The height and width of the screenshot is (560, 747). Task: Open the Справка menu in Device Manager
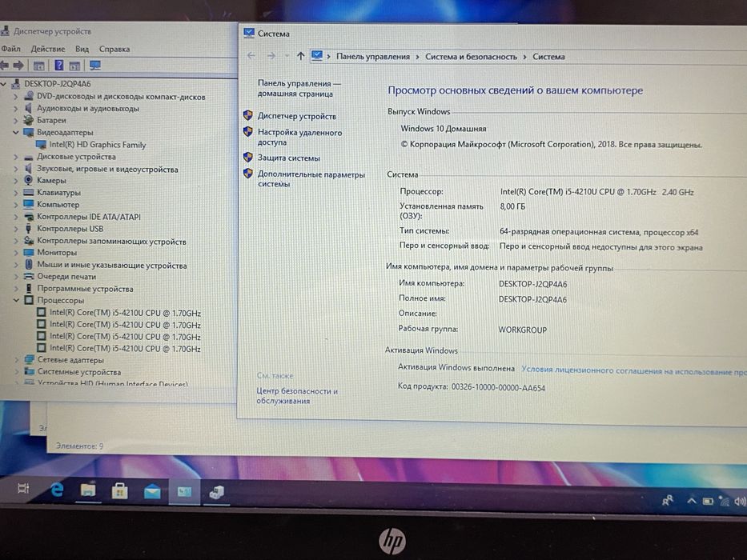click(114, 49)
